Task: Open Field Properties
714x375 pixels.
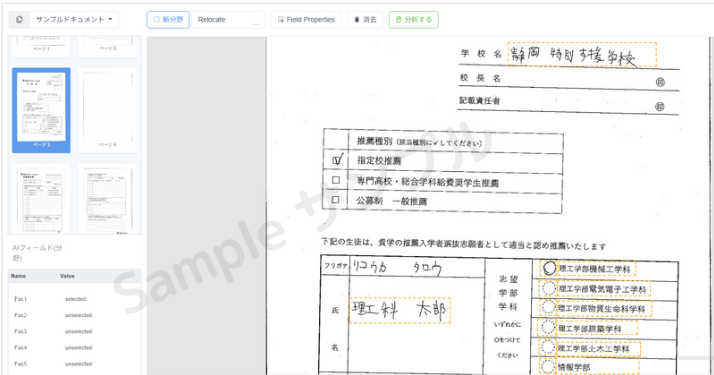Action: [x=306, y=20]
